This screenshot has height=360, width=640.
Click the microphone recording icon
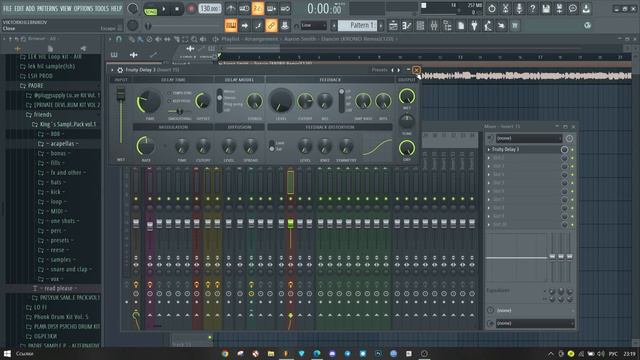(x=519, y=9)
